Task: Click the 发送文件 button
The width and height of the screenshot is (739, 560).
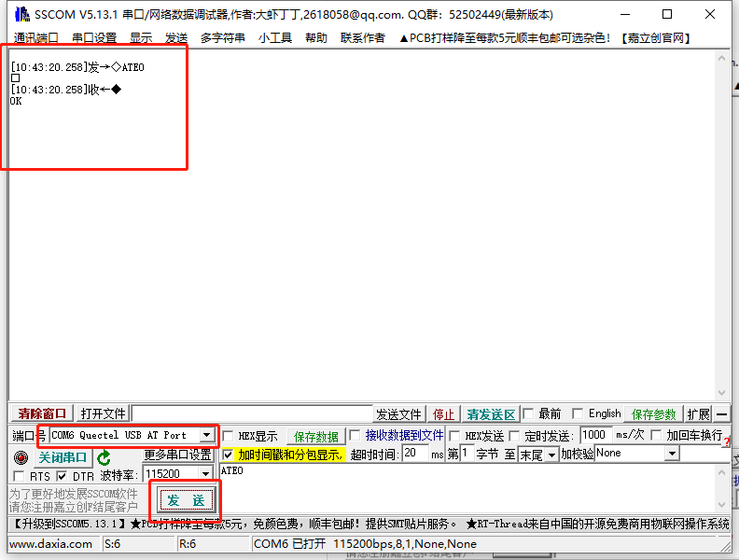Action: 398,414
